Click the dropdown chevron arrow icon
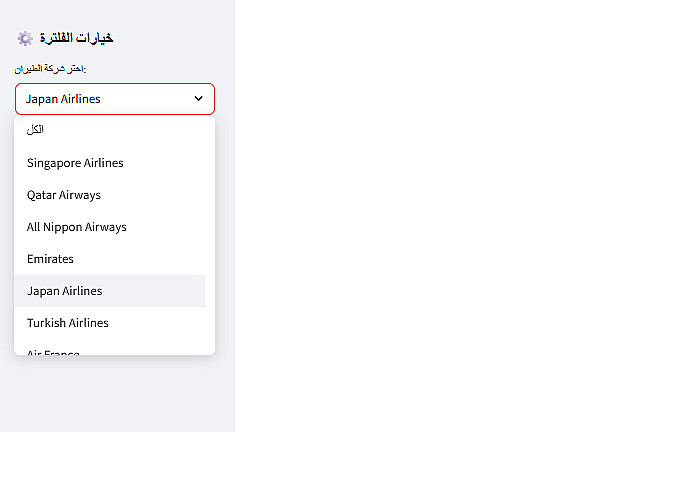This screenshot has height=480, width=680. pos(198,99)
